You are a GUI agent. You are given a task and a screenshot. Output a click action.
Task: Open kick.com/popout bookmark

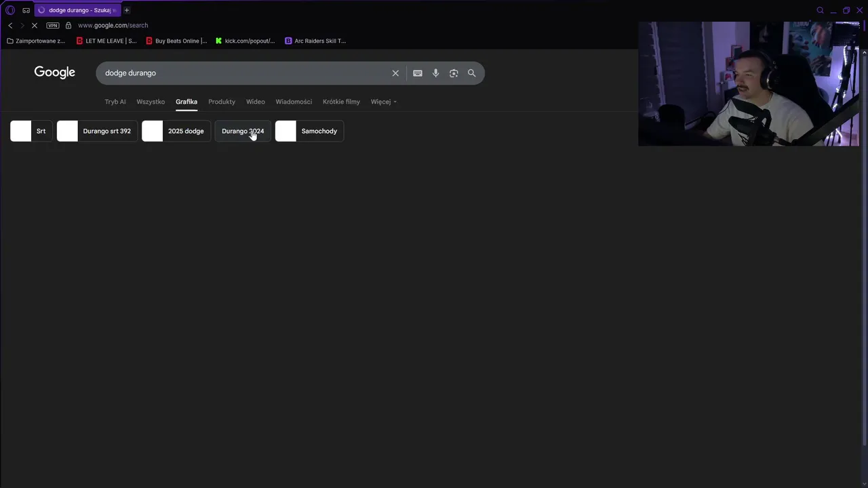(x=245, y=41)
